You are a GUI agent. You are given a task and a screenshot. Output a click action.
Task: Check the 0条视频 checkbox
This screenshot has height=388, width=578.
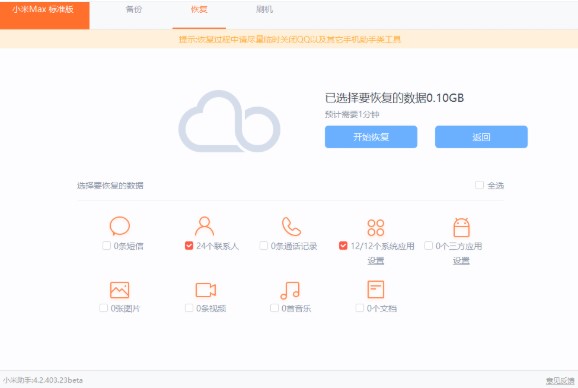(x=189, y=308)
